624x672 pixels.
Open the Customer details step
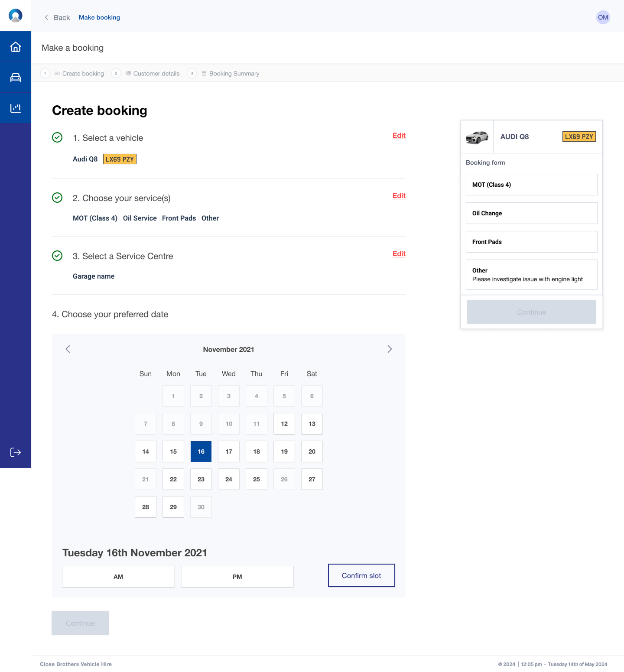point(156,73)
